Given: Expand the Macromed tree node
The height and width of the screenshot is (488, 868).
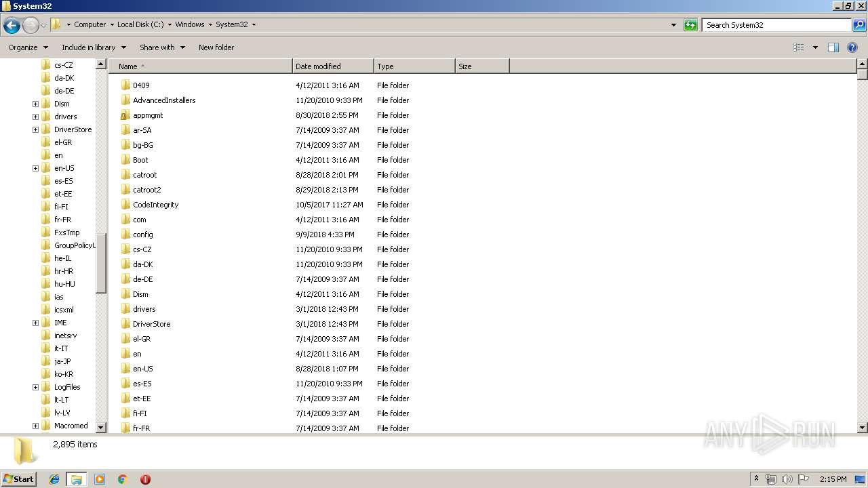Looking at the screenshot, I should (x=35, y=426).
